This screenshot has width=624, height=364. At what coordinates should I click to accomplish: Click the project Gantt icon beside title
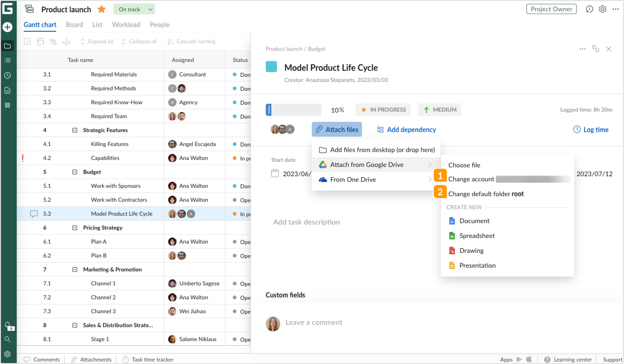point(29,9)
